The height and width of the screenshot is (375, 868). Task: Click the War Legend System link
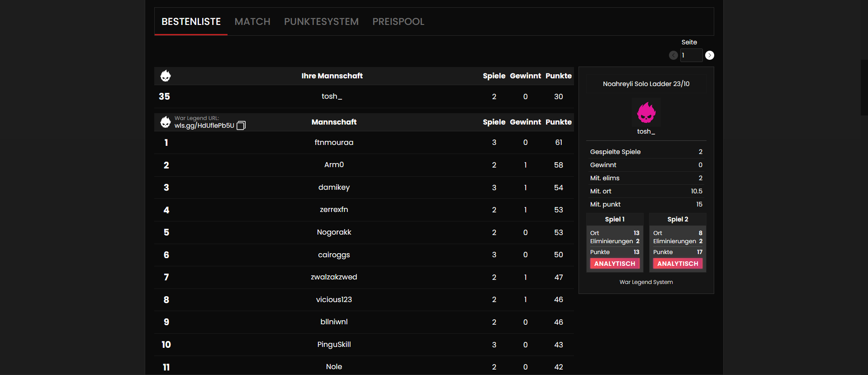tap(646, 282)
